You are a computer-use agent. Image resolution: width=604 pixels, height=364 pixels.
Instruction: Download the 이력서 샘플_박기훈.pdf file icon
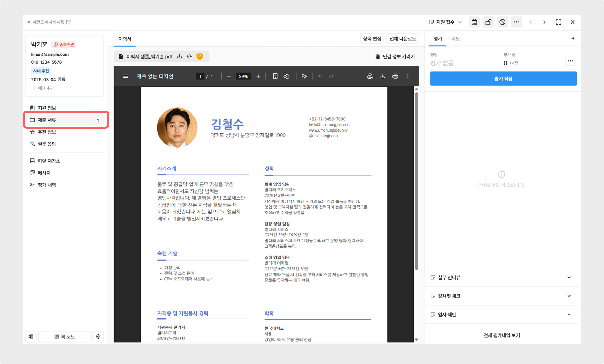tap(179, 56)
